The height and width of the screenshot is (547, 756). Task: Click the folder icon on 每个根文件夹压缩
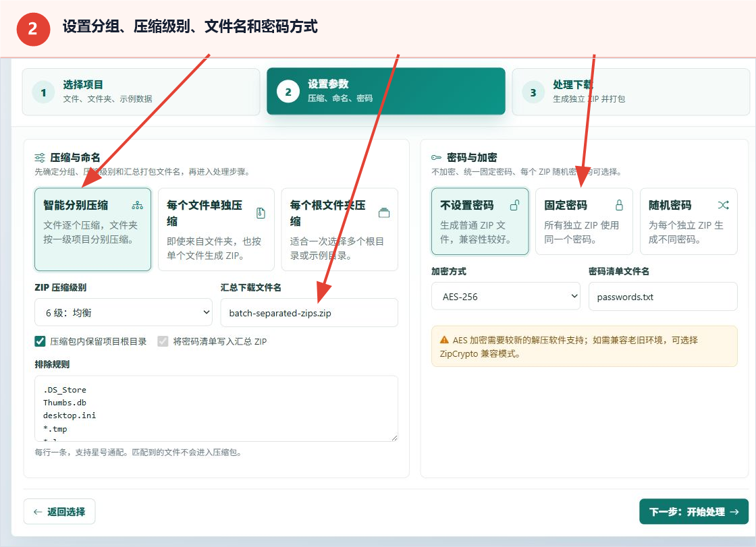[384, 212]
